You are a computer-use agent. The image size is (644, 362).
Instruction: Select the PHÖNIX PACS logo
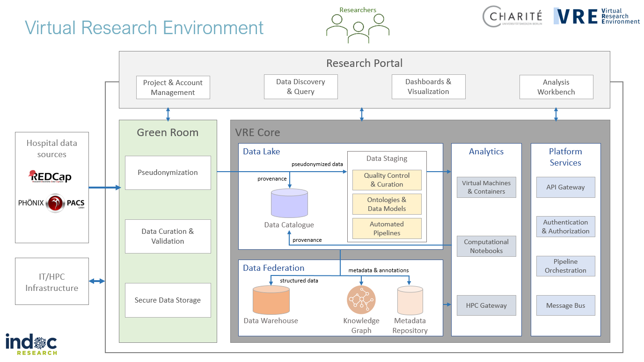click(x=52, y=203)
